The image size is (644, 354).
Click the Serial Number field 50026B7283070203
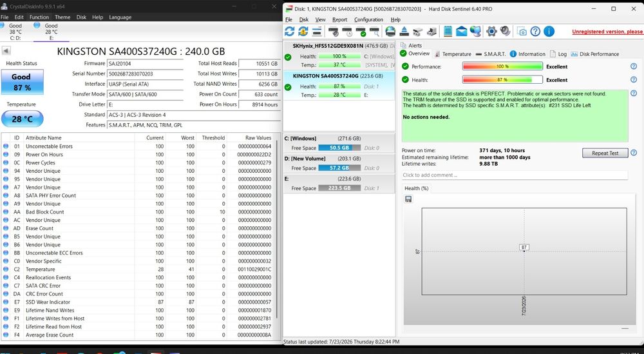pyautogui.click(x=145, y=74)
